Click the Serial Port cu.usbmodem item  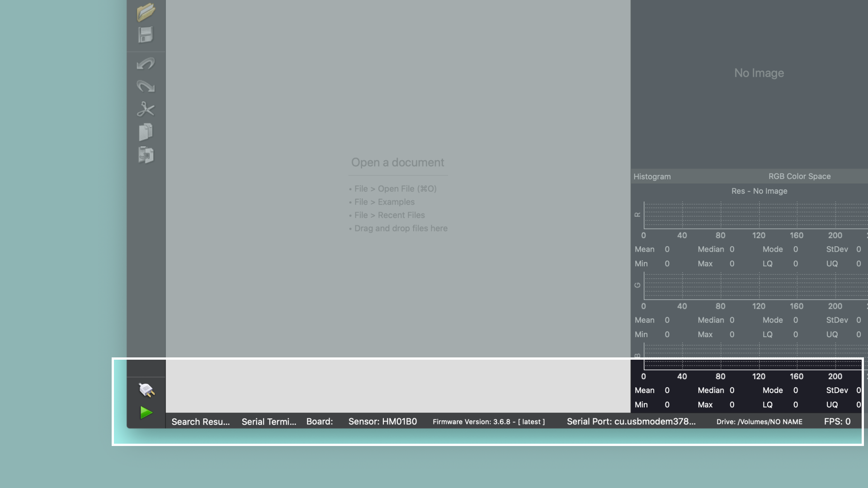pyautogui.click(x=631, y=422)
